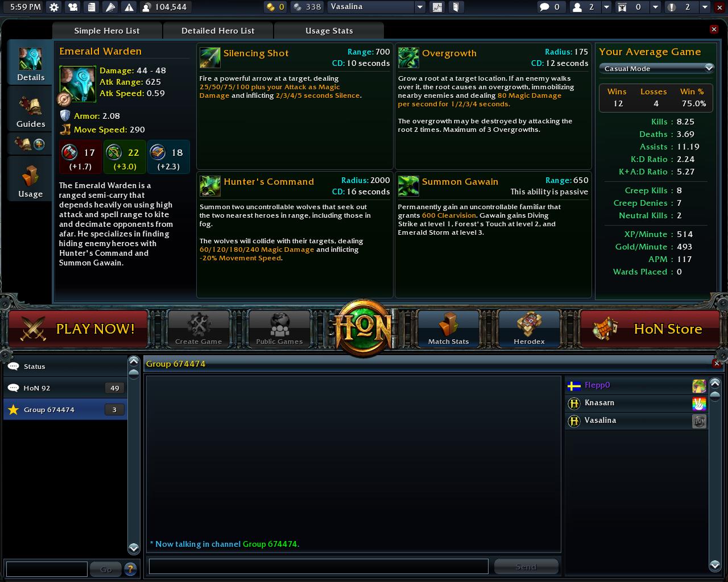
Task: Open Match Stats
Action: (x=448, y=329)
